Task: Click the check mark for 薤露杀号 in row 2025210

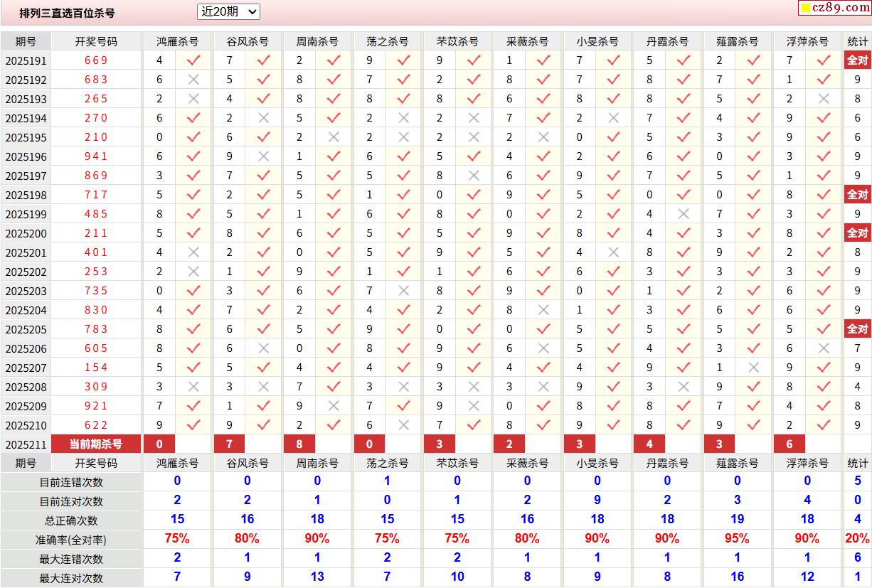Action: pyautogui.click(x=753, y=425)
